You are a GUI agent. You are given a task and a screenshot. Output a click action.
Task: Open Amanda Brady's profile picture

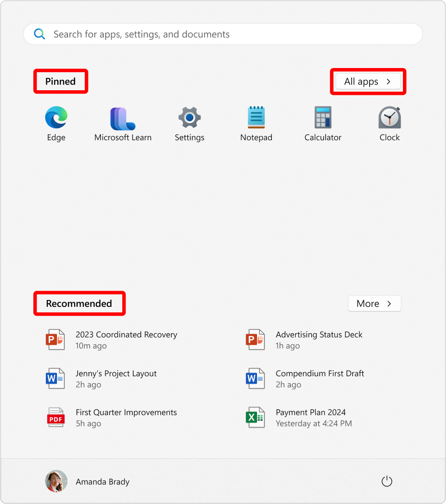pos(57,481)
